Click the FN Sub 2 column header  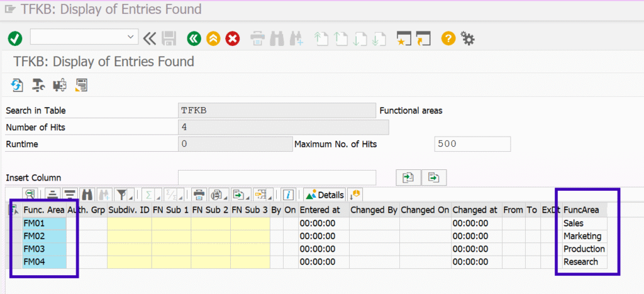pyautogui.click(x=210, y=210)
